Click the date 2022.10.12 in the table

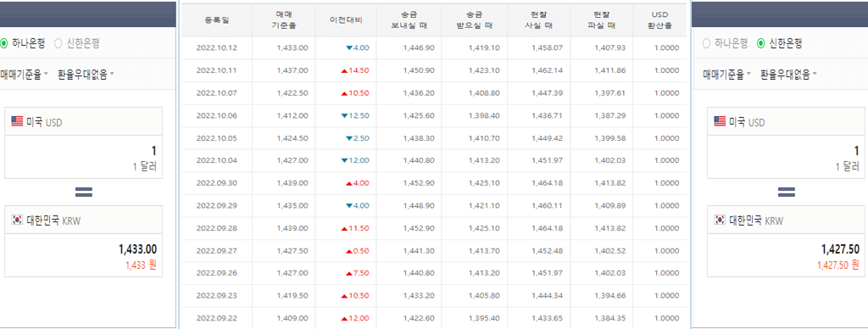tap(216, 47)
